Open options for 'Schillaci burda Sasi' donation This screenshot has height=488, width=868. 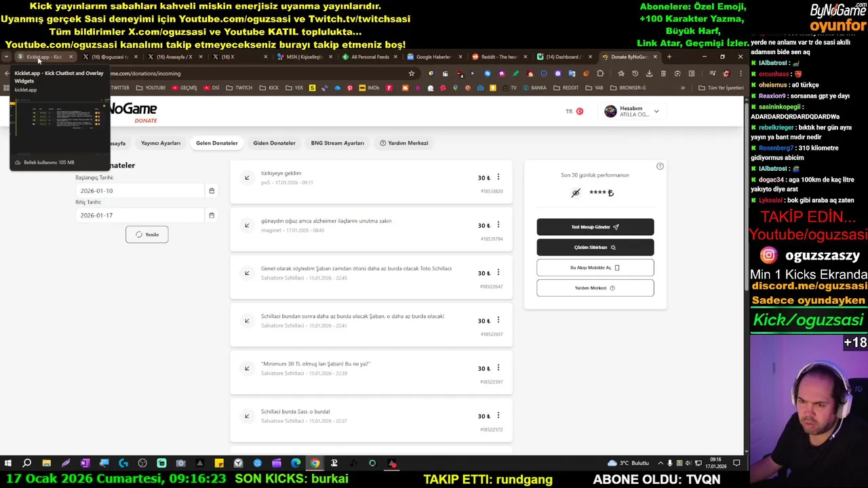click(498, 415)
